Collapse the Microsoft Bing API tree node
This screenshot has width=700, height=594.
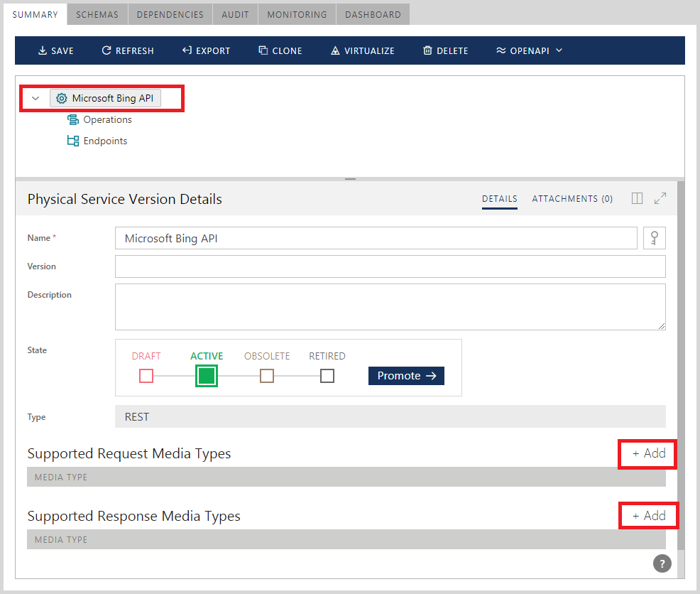tap(35, 98)
